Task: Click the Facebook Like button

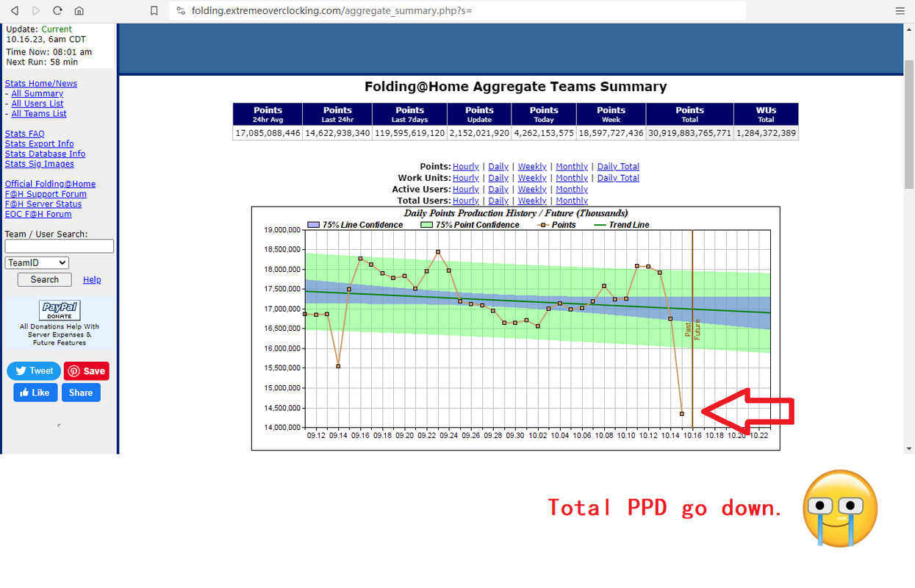Action: tap(35, 392)
